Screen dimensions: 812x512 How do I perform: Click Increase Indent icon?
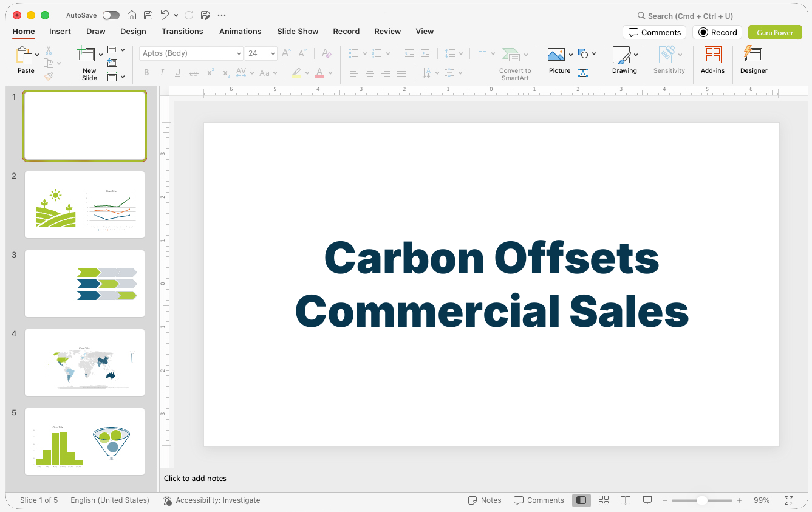pyautogui.click(x=425, y=53)
